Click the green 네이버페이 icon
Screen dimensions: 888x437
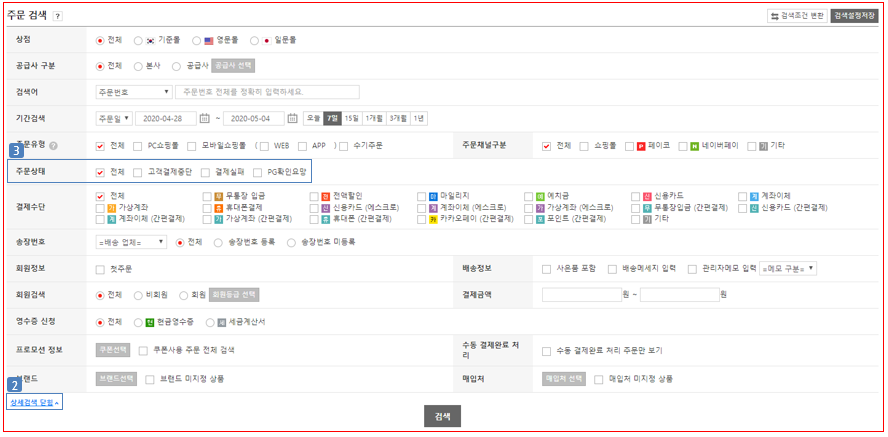[694, 146]
